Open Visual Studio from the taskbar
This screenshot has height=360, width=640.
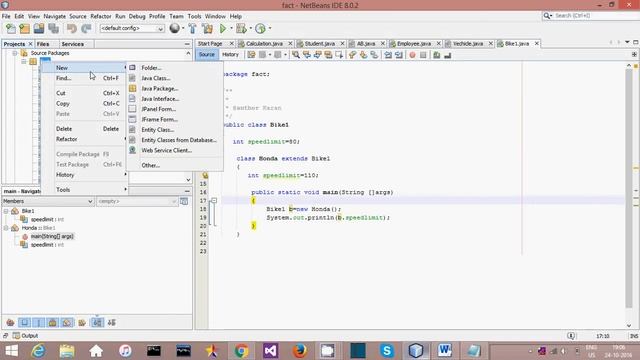[x=270, y=351]
